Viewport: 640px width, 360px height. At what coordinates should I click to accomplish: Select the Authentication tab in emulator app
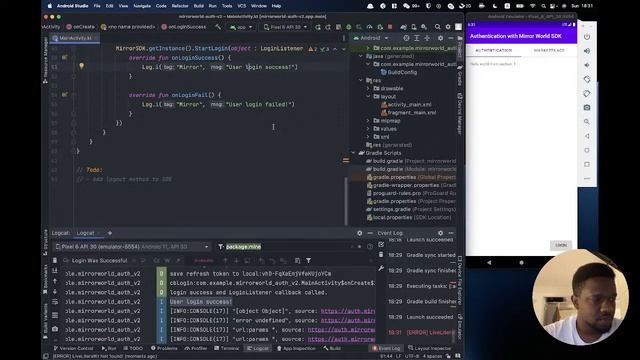tap(493, 50)
